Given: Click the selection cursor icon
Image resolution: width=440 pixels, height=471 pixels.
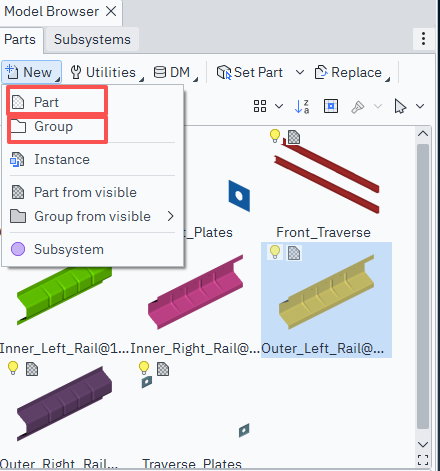Looking at the screenshot, I should (400, 107).
